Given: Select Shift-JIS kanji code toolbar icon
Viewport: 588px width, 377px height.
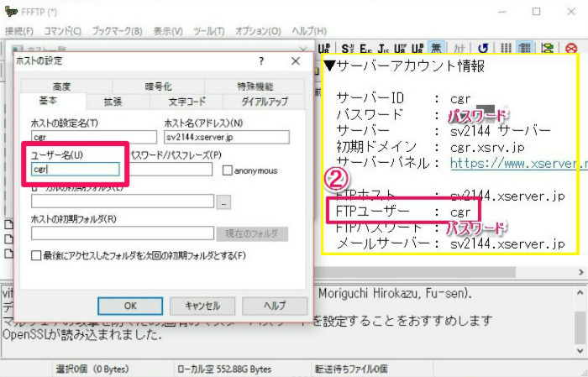Looking at the screenshot, I should (347, 49).
